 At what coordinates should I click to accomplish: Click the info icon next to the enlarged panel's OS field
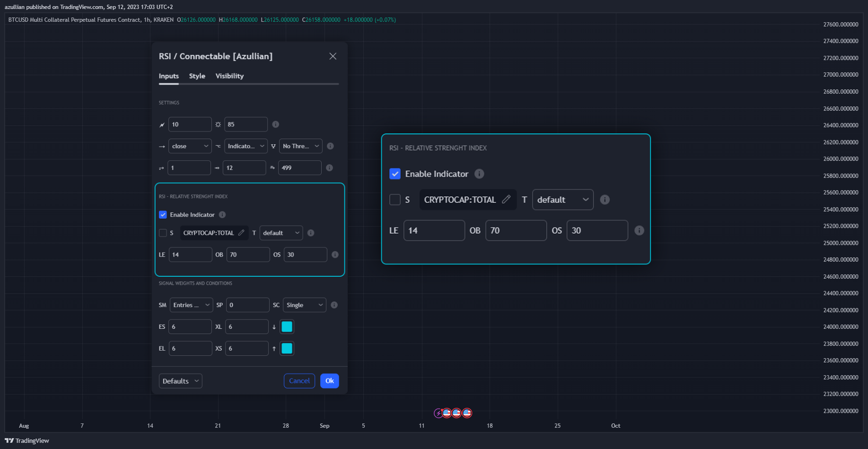(x=639, y=230)
